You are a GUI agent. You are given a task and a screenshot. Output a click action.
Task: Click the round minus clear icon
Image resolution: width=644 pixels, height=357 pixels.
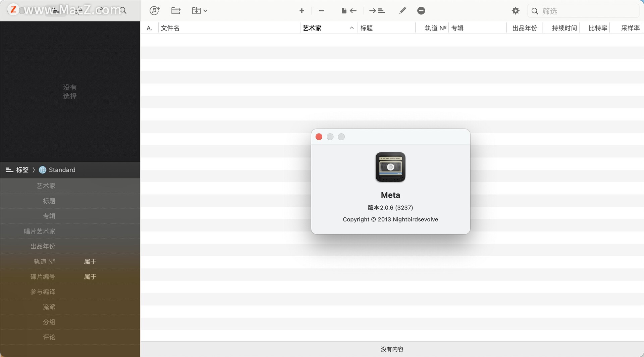point(421,11)
